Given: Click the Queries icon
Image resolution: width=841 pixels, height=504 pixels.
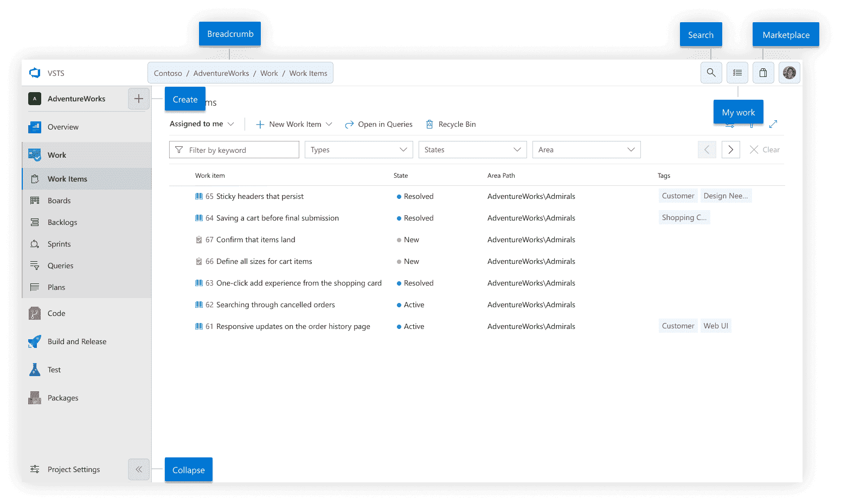Looking at the screenshot, I should click(35, 266).
